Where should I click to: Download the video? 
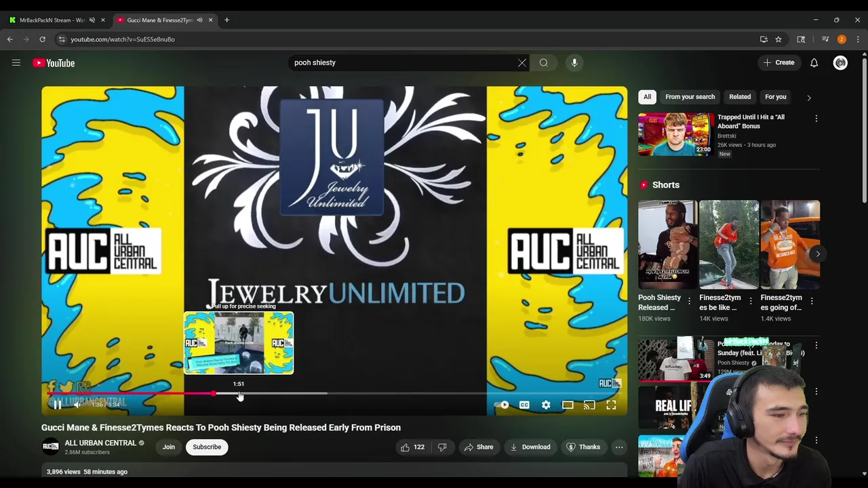pos(530,447)
